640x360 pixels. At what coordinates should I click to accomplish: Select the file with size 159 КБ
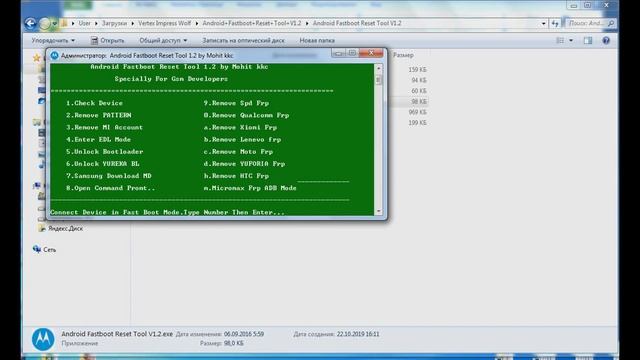[417, 70]
